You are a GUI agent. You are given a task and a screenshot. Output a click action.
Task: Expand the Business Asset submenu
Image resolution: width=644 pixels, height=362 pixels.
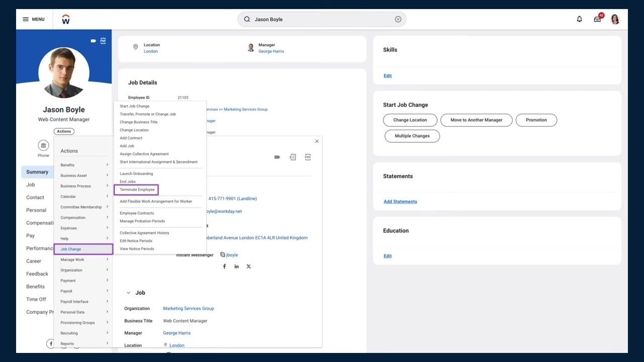click(x=84, y=175)
